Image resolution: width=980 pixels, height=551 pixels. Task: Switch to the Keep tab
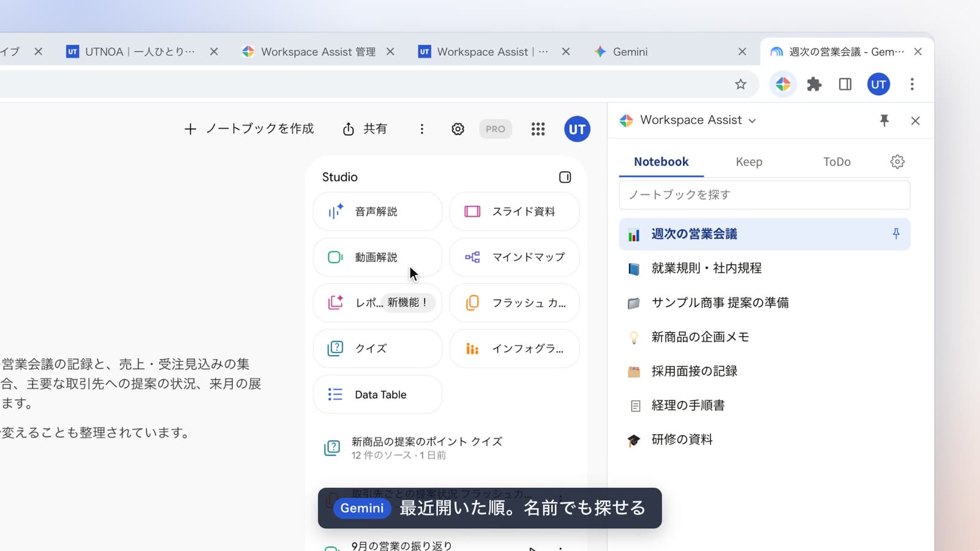(x=748, y=162)
